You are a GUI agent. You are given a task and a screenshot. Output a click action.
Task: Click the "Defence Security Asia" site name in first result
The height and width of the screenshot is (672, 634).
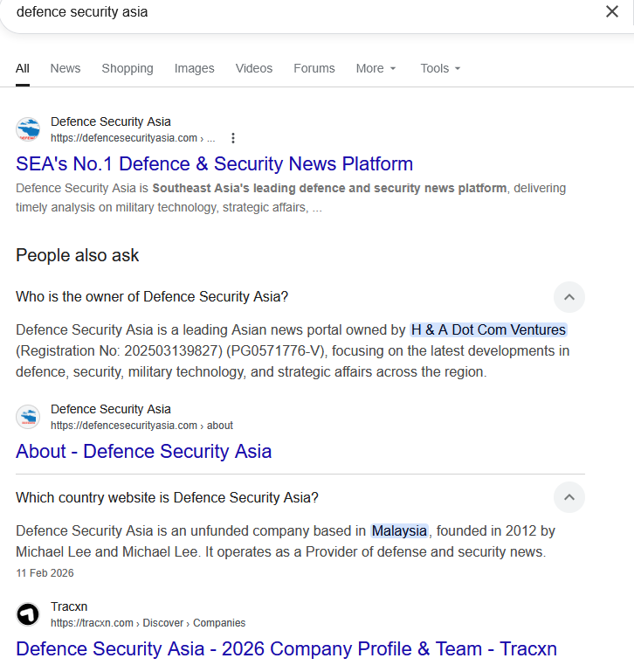point(111,121)
